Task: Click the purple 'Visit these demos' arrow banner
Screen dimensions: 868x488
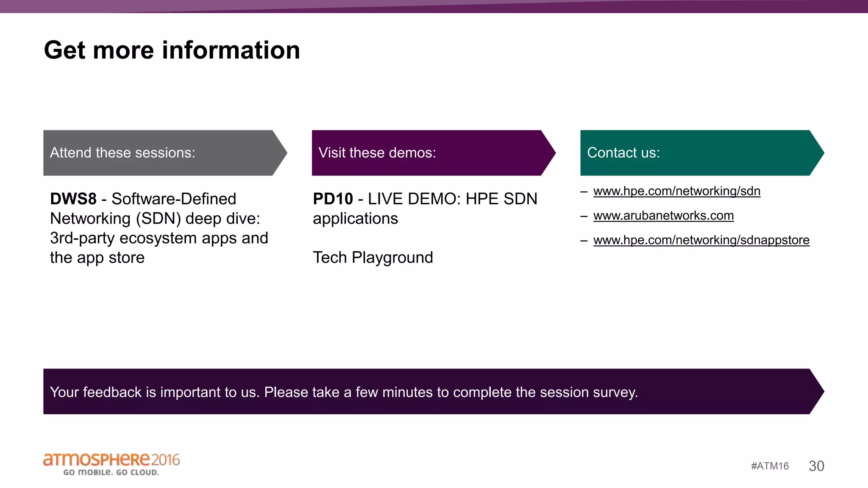Action: click(428, 153)
